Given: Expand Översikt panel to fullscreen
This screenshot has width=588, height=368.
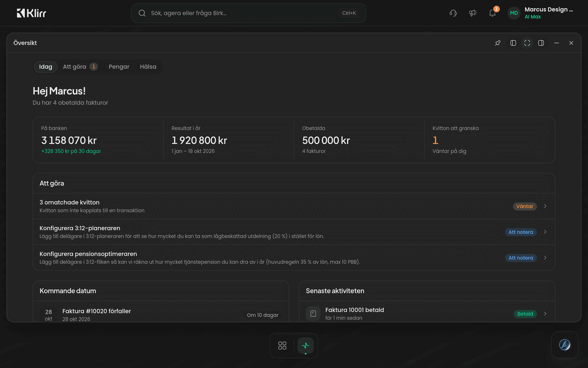Looking at the screenshot, I should click(527, 43).
